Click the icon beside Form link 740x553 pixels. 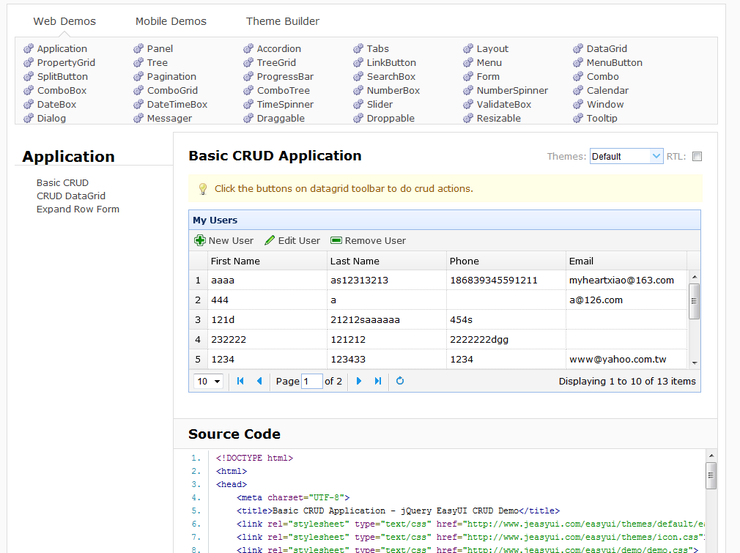[468, 76]
